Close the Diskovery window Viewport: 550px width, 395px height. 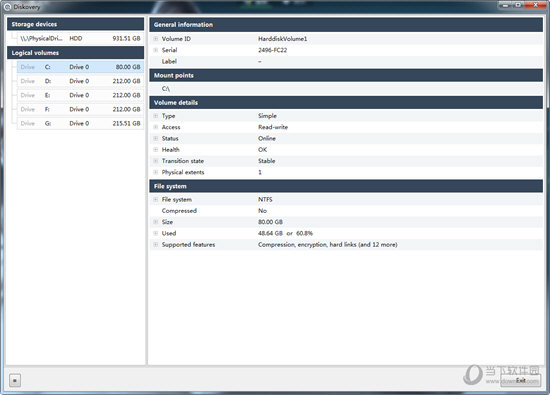[x=536, y=5]
